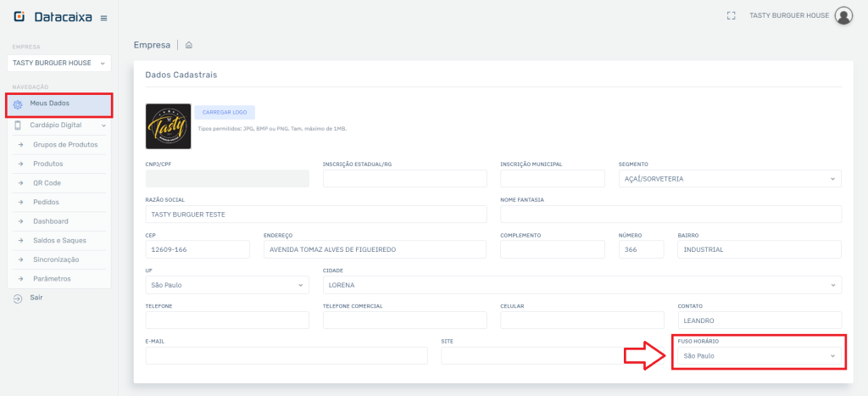Collapse the Cardápio Digital menu chevron
This screenshot has width=868, height=396.
[103, 125]
